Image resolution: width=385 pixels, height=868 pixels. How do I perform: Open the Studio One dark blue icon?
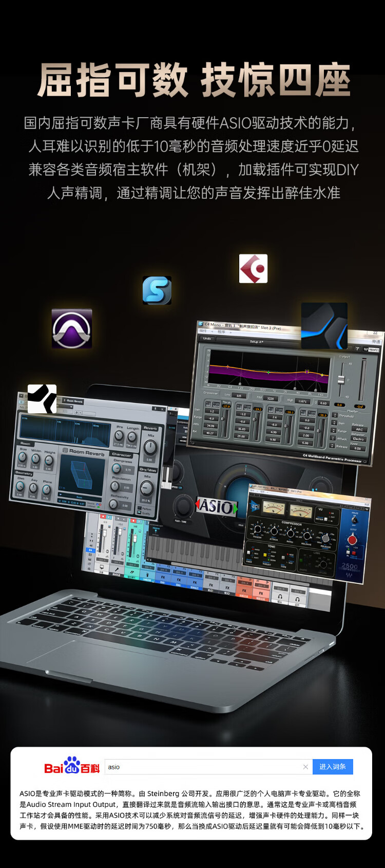(324, 326)
